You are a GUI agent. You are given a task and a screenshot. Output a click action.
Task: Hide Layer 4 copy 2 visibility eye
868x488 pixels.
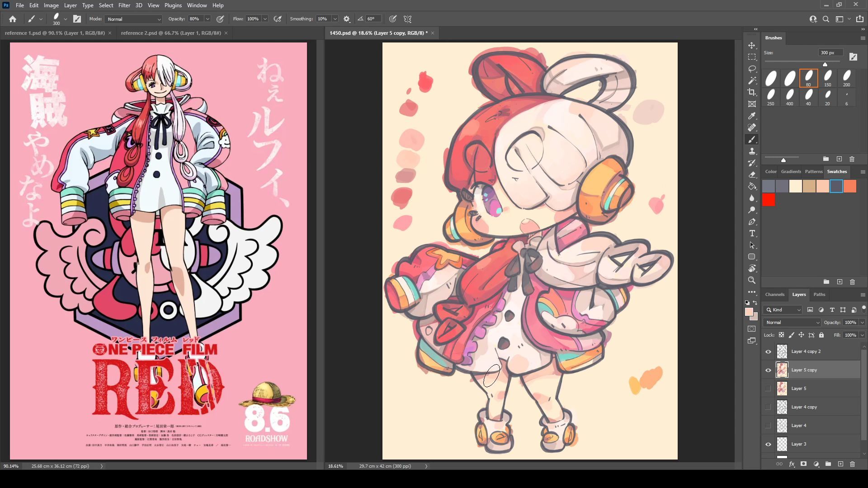[768, 352]
